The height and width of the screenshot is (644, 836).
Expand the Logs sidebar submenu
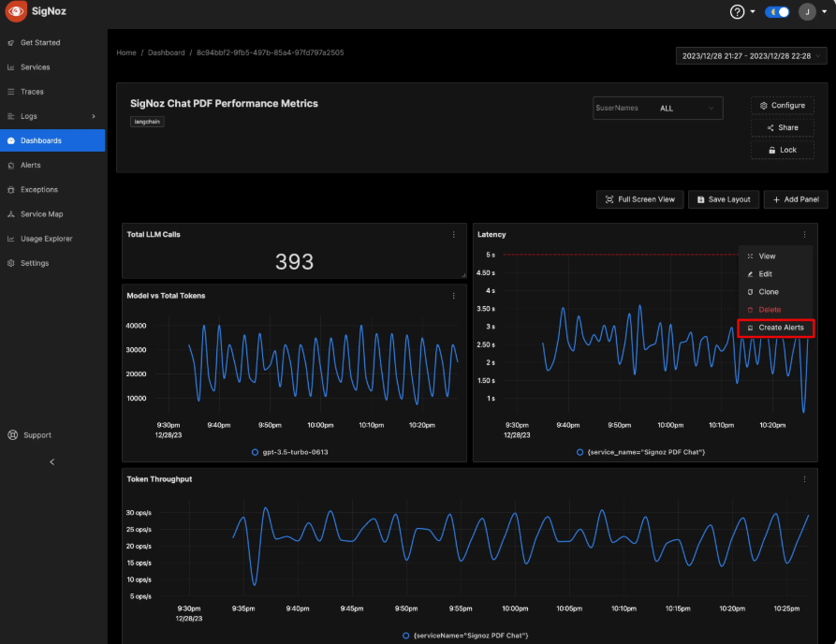coord(93,116)
